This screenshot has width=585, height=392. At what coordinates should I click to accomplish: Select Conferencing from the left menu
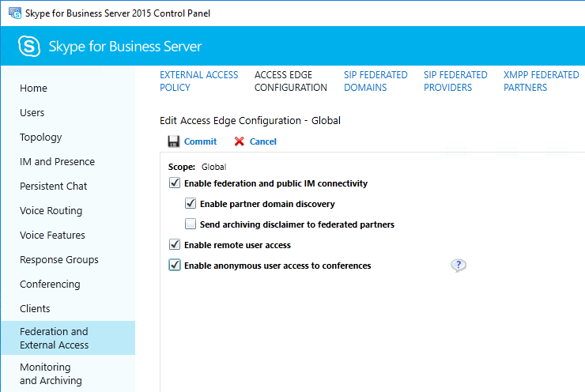50,285
